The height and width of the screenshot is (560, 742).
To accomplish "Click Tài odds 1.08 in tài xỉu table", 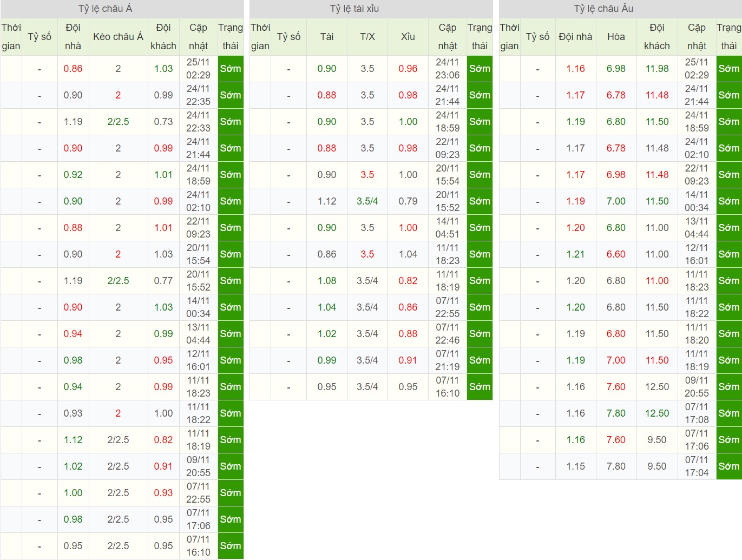I will click(x=327, y=281).
